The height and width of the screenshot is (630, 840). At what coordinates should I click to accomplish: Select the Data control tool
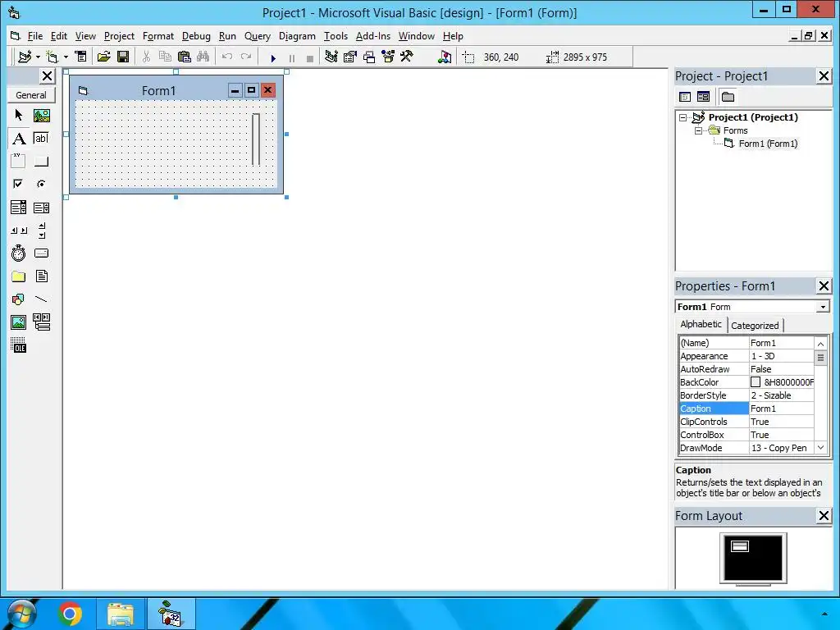(x=41, y=322)
